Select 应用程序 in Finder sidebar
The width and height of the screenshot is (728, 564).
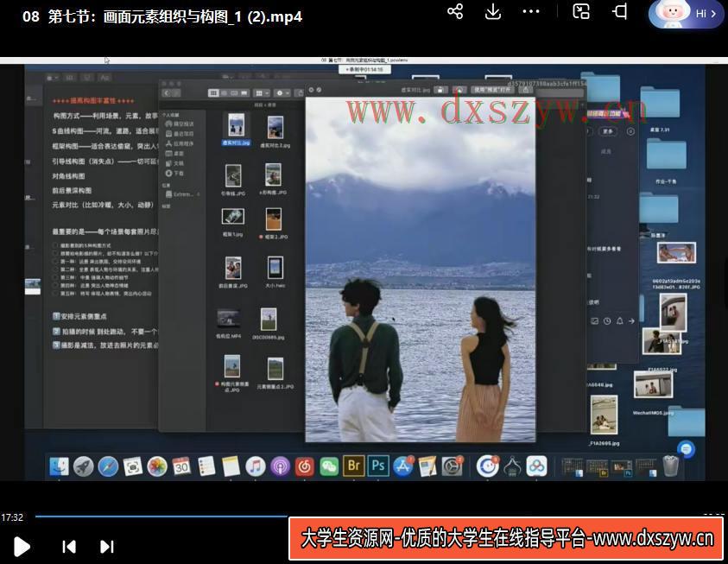coord(180,143)
